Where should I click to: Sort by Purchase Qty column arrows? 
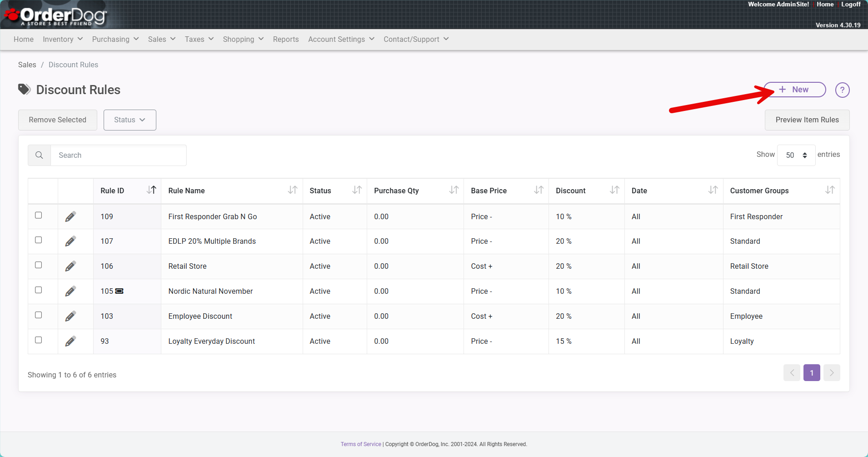pyautogui.click(x=454, y=190)
